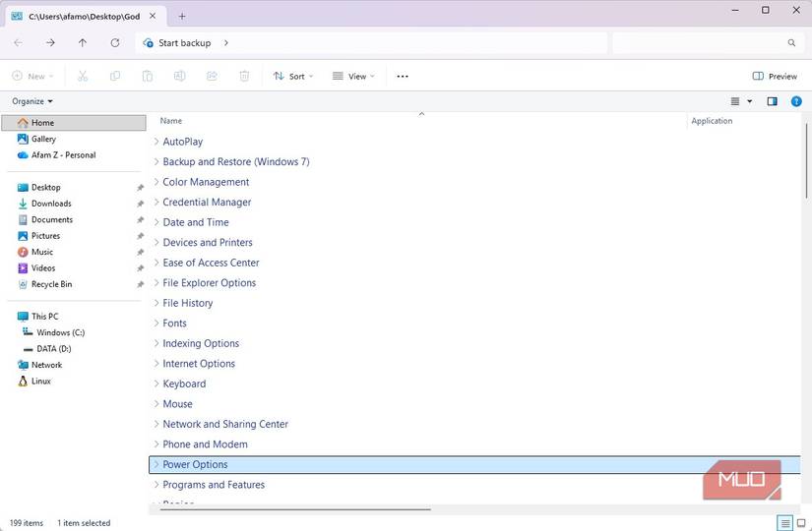This screenshot has height=531, width=812.
Task: Open Linux in the sidebar
Action: click(41, 381)
